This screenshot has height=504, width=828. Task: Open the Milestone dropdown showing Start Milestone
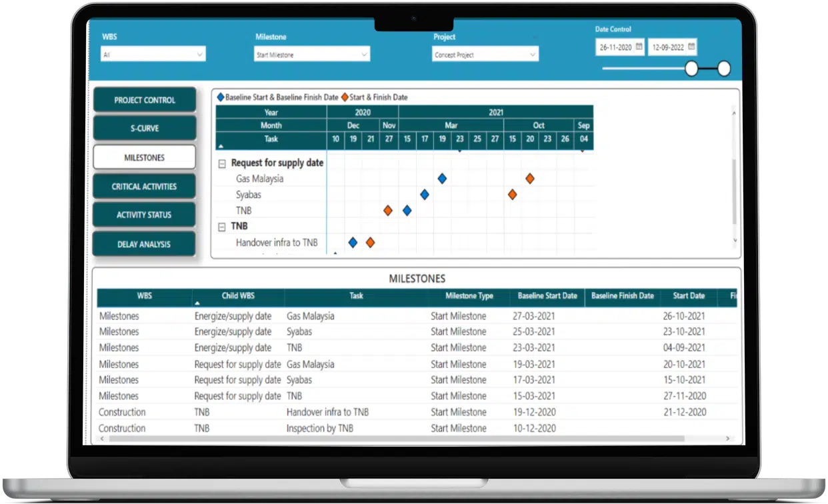pos(312,55)
